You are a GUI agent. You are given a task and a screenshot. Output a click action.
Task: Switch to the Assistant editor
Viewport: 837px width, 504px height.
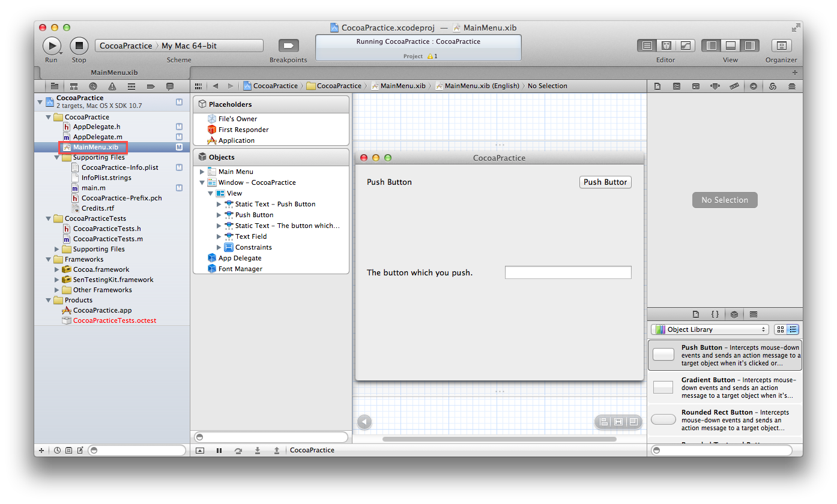point(666,46)
